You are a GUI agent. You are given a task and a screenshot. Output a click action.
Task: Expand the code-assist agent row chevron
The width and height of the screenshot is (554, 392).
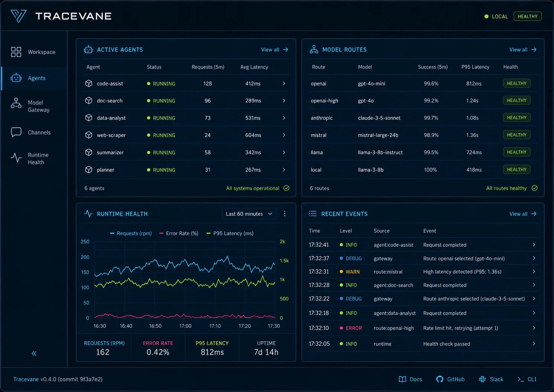point(284,84)
